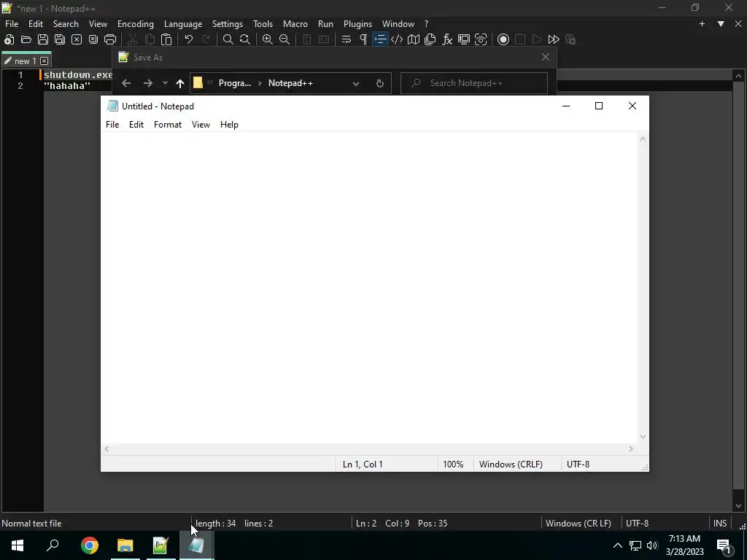Click the Undo arrow icon
Screen dimensions: 747x560
[189, 39]
